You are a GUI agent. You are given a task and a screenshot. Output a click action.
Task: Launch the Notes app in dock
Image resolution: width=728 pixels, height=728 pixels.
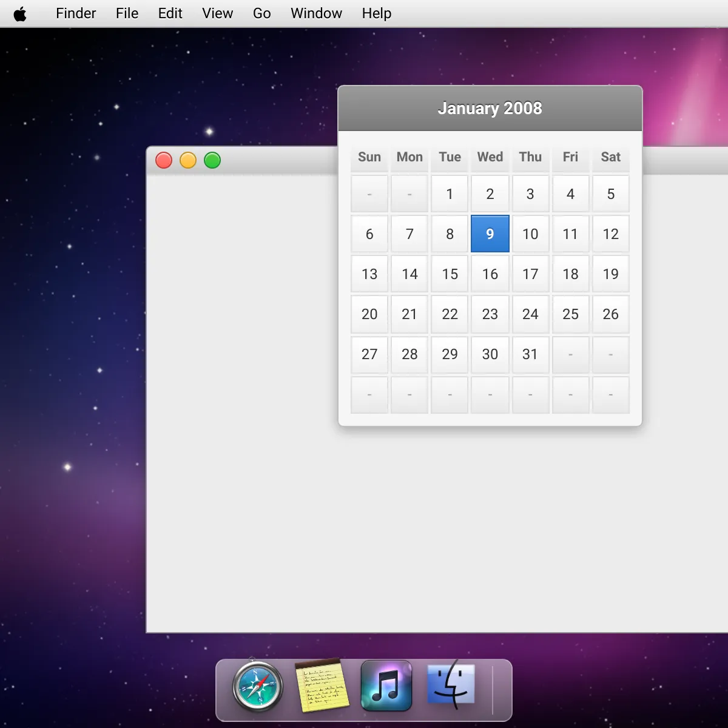point(322,686)
